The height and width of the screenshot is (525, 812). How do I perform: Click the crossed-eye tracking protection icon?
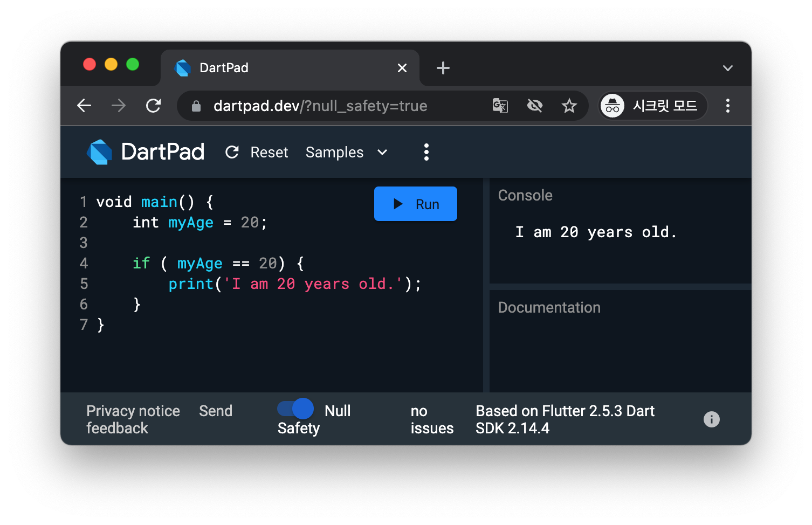pos(535,106)
